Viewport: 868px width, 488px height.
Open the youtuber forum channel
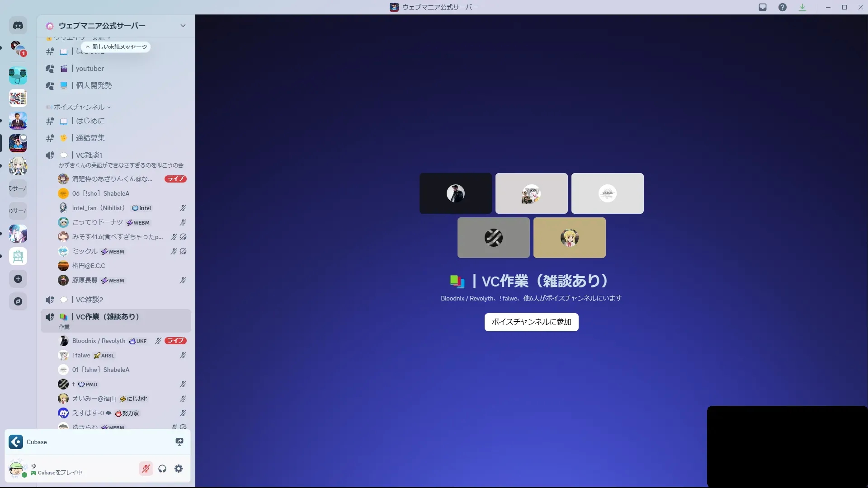click(90, 69)
